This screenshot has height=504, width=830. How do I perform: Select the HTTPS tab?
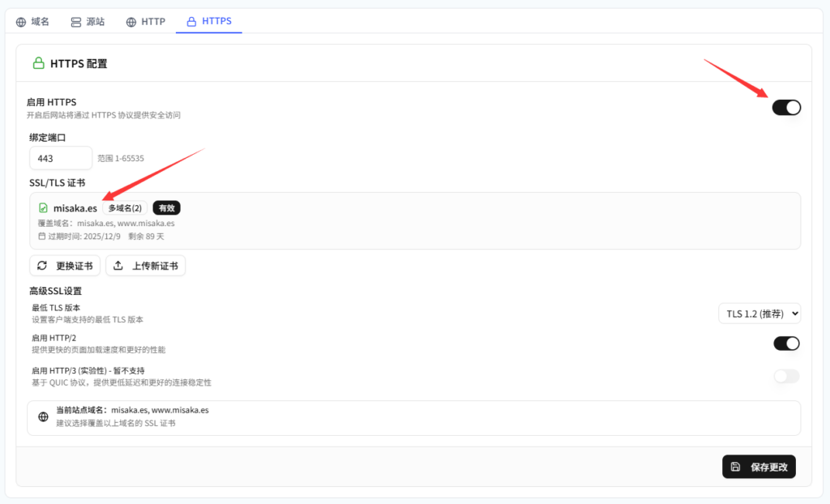tap(209, 22)
